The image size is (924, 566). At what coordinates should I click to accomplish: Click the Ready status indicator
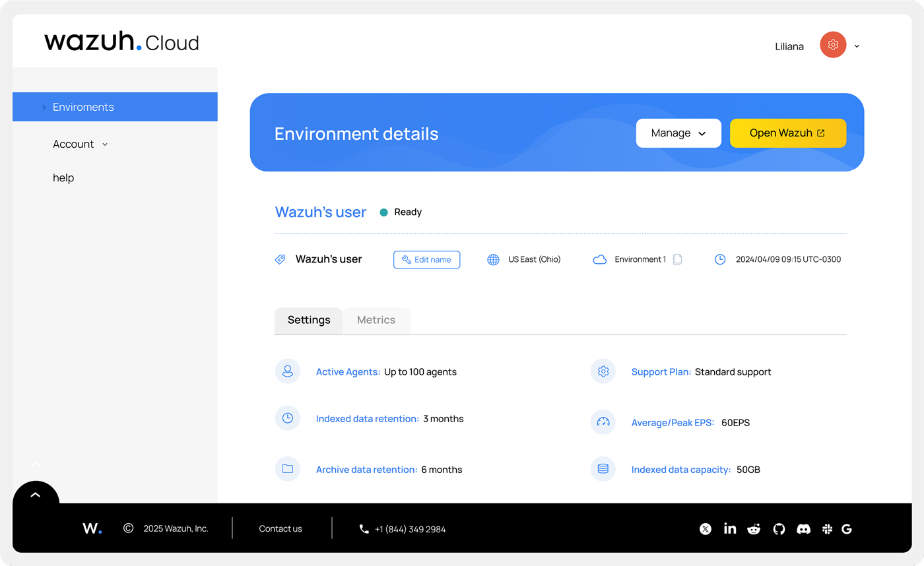(401, 212)
